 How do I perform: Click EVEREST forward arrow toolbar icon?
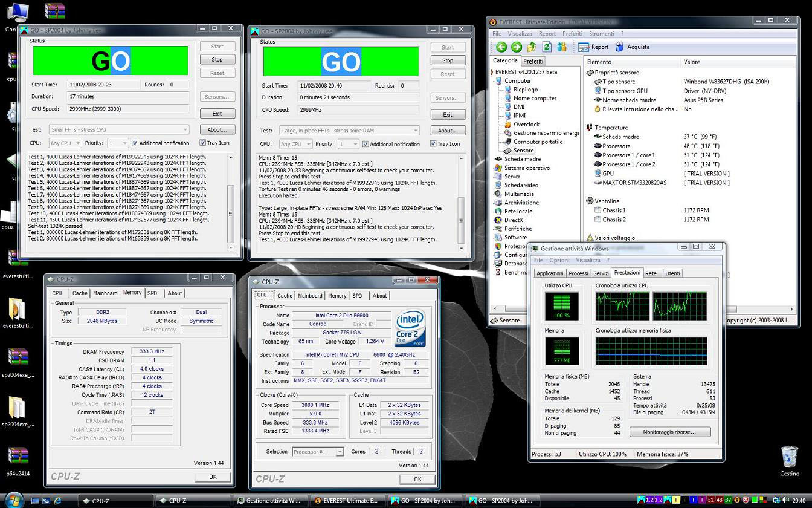coord(516,47)
